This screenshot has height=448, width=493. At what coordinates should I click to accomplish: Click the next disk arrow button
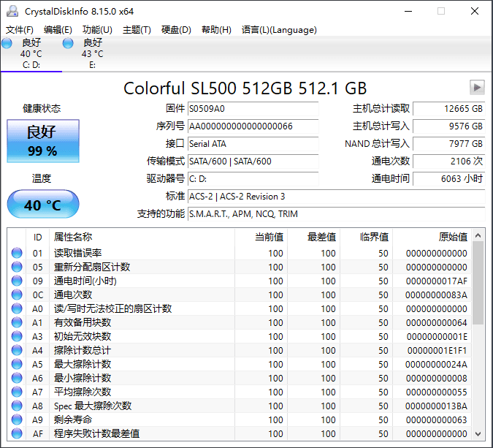coord(477,88)
